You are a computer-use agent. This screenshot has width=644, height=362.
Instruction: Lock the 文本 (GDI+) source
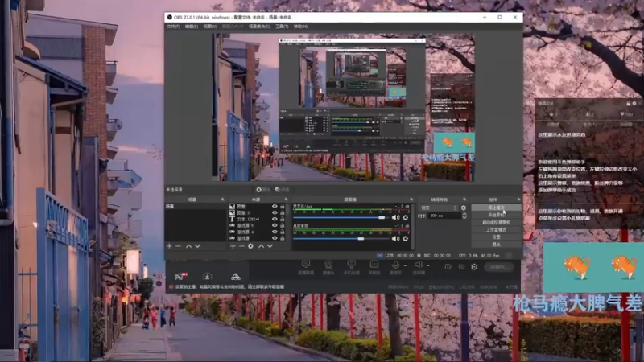[283, 219]
